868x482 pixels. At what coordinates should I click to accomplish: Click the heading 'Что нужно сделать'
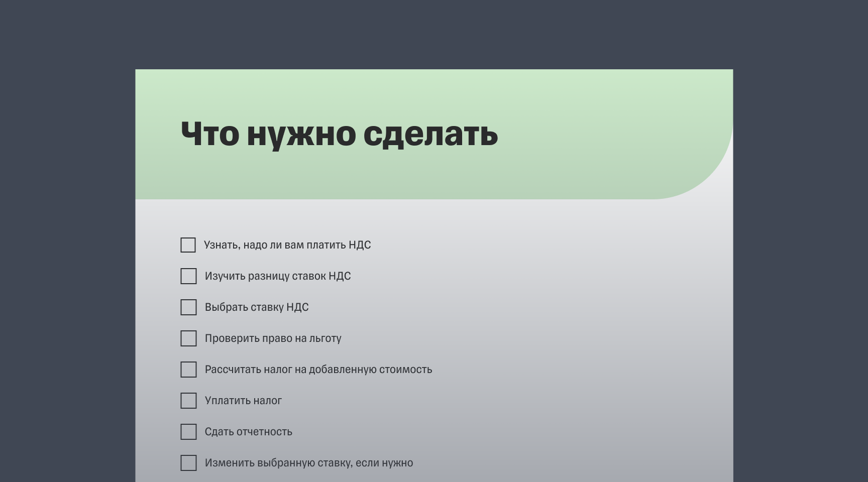(x=339, y=134)
